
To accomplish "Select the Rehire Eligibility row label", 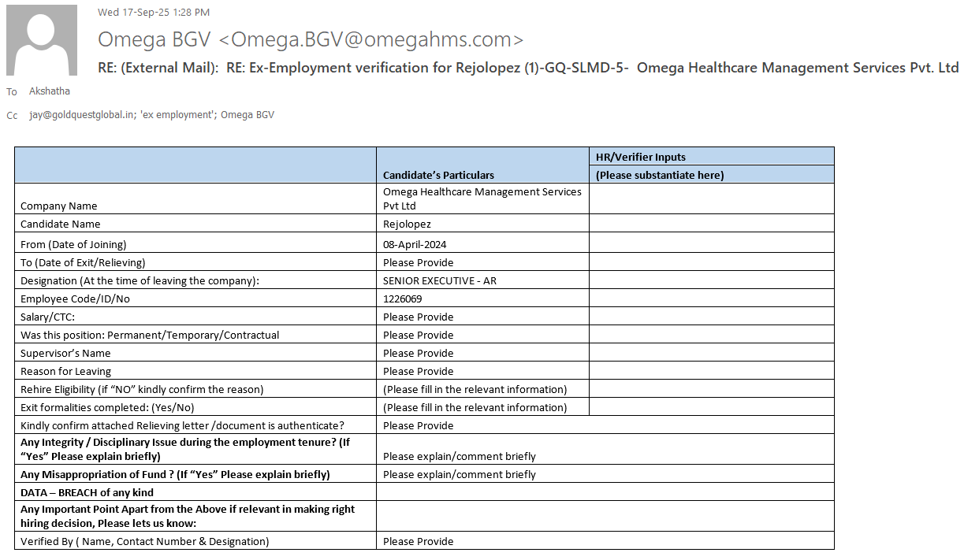I will pos(142,389).
